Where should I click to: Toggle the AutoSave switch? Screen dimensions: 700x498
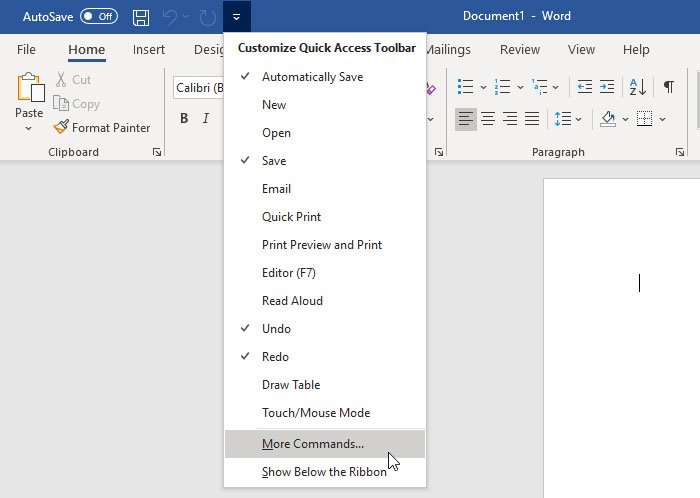click(x=98, y=17)
